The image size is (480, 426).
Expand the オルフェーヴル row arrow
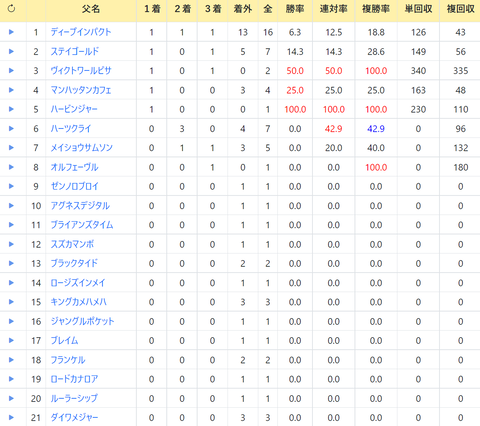11,167
